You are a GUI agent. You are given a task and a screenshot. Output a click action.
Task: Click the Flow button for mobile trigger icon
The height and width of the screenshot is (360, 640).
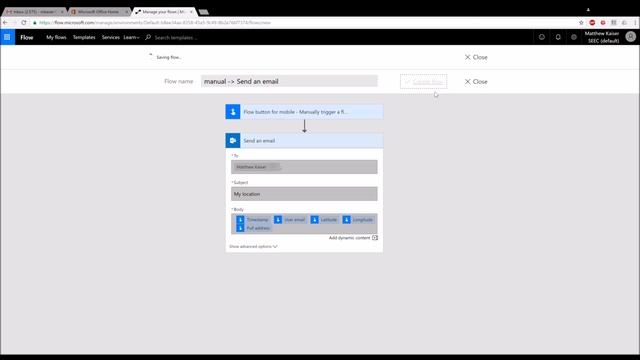[x=233, y=112]
